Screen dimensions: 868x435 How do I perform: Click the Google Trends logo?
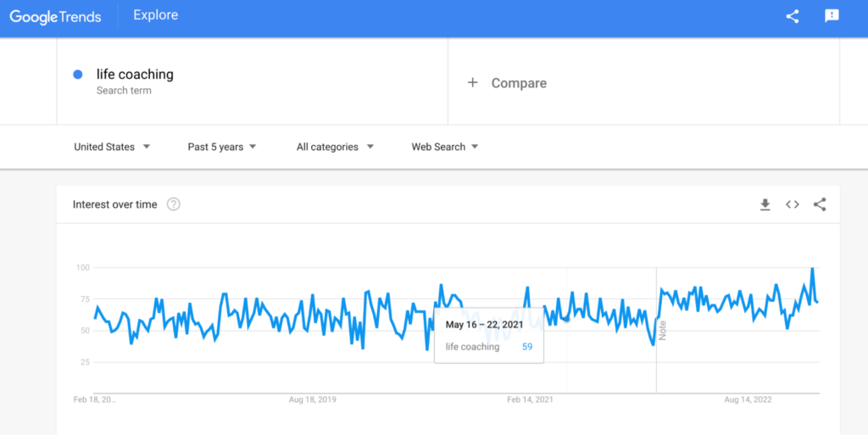[x=55, y=17]
